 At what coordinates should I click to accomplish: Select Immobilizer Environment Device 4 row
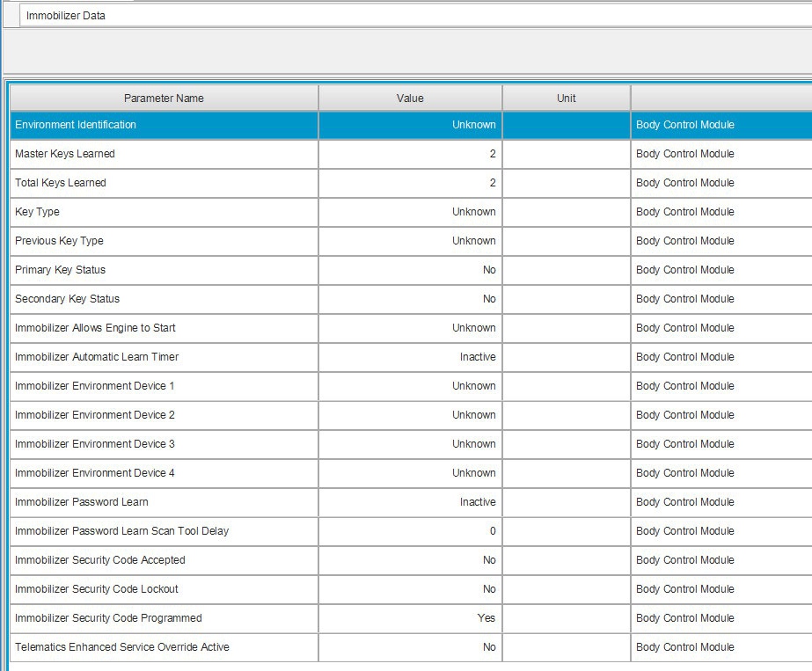tap(411, 473)
